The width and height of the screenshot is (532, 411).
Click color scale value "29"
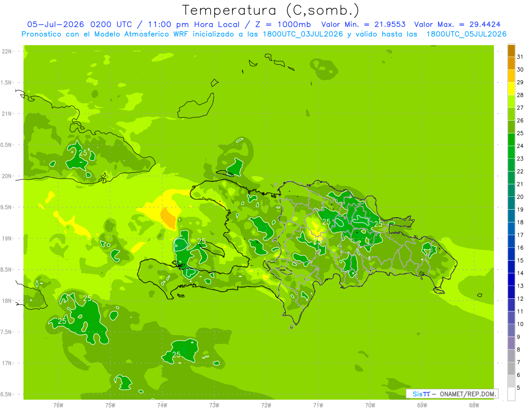pyautogui.click(x=520, y=82)
